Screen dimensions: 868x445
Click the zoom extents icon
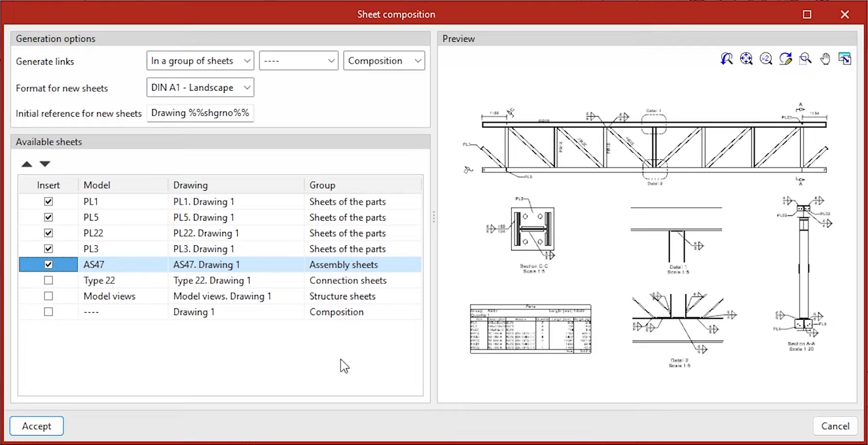tap(747, 59)
